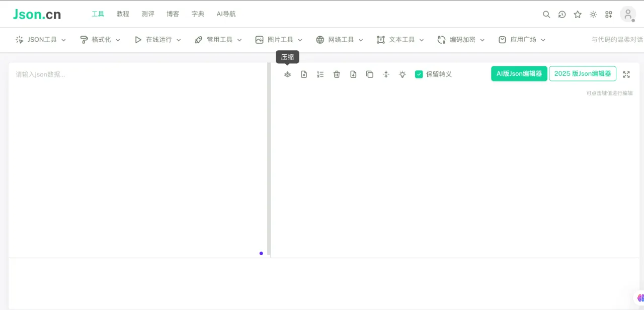Open the user avatar profile
The width and height of the screenshot is (644, 310).
pyautogui.click(x=628, y=14)
